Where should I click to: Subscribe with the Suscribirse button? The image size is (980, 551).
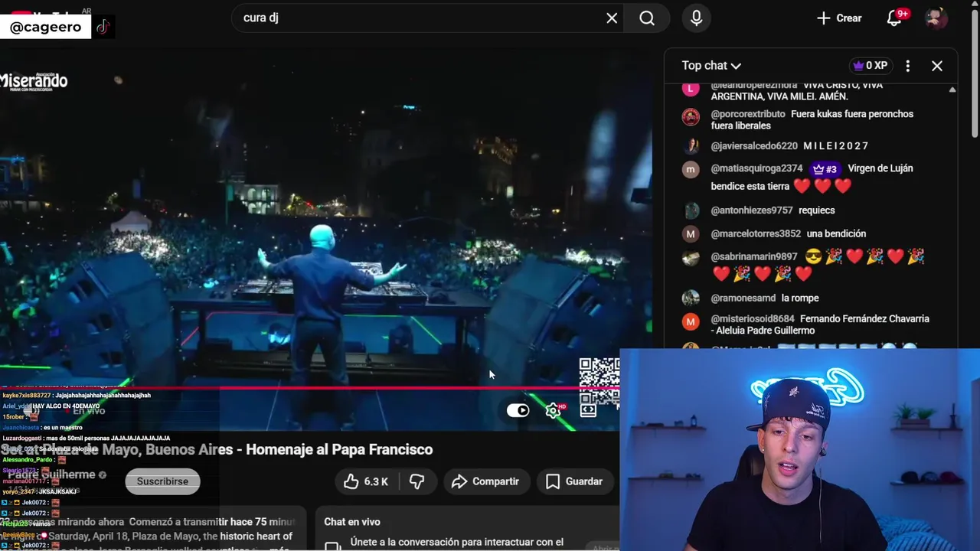click(162, 481)
